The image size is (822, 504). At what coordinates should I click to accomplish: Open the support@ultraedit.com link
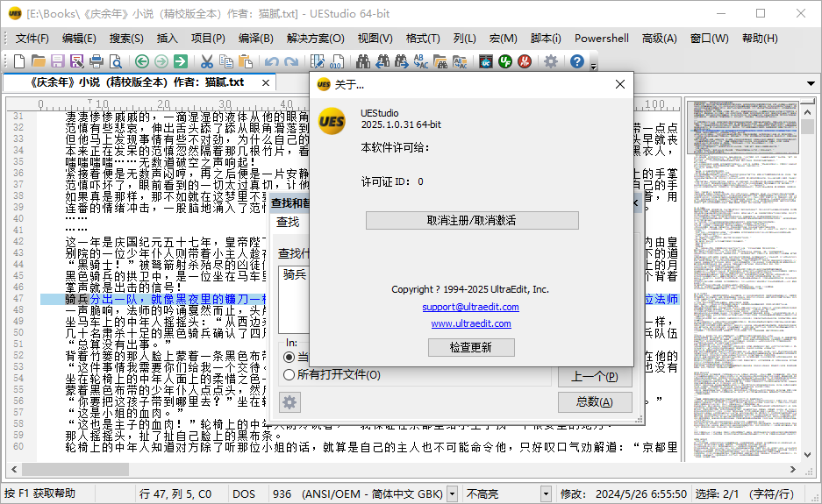pos(470,307)
